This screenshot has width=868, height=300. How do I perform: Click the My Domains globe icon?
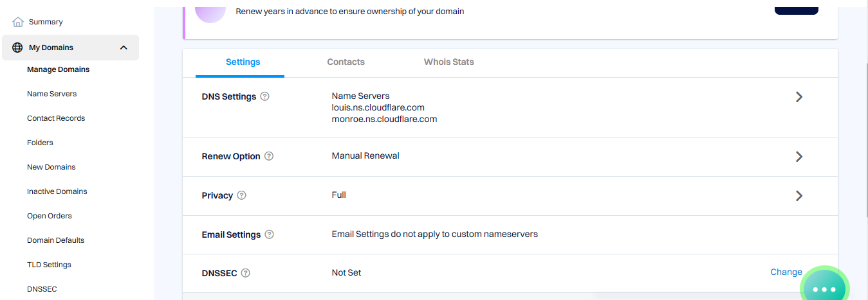[x=17, y=48]
